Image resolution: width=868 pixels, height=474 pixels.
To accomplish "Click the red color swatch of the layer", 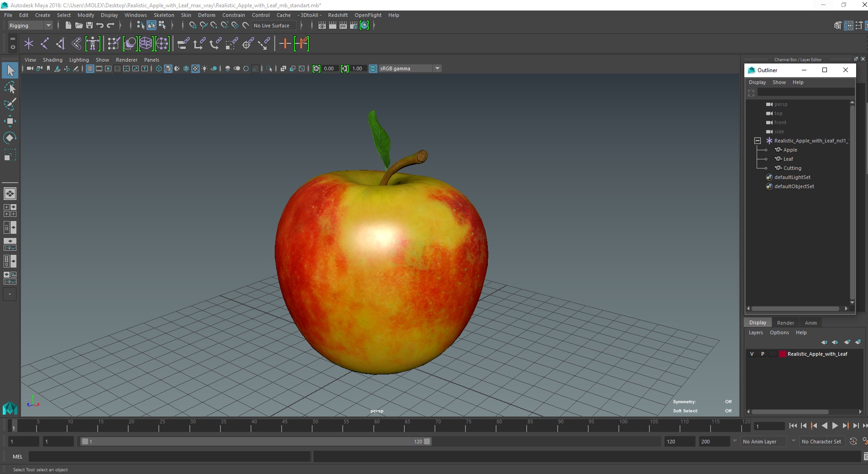I will 783,354.
